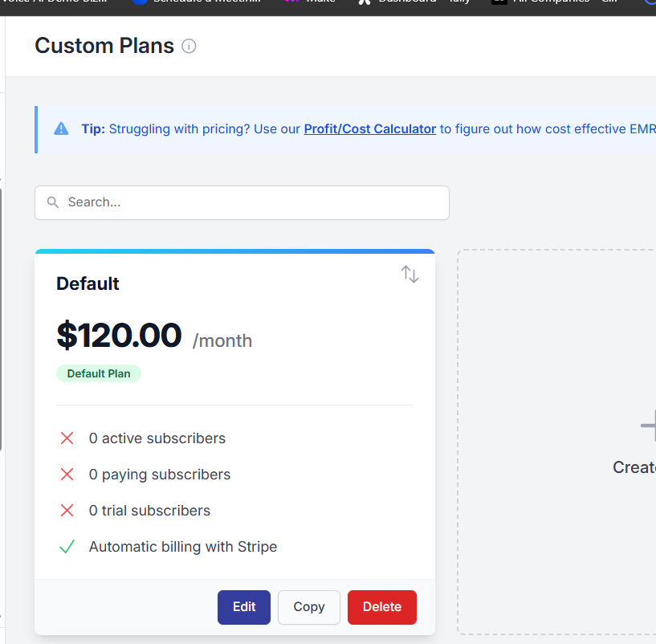
Task: Click the reorder arrows on Default plan card
Action: (x=409, y=274)
